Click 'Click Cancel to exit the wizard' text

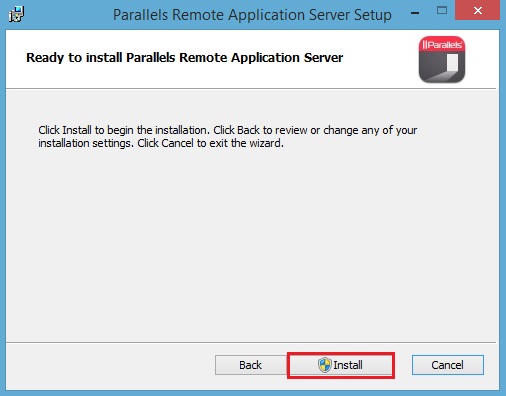(211, 143)
